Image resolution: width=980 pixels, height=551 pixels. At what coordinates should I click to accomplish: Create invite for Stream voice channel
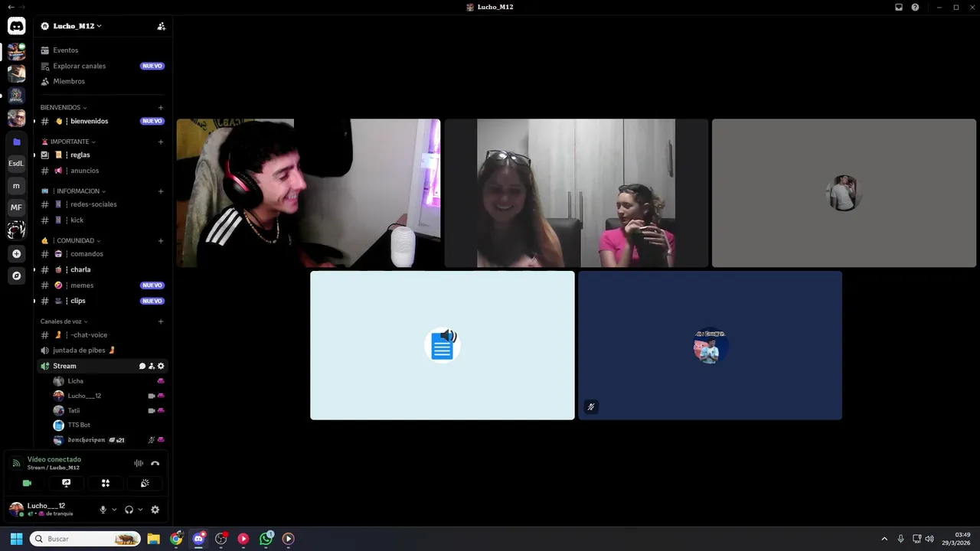coord(152,366)
